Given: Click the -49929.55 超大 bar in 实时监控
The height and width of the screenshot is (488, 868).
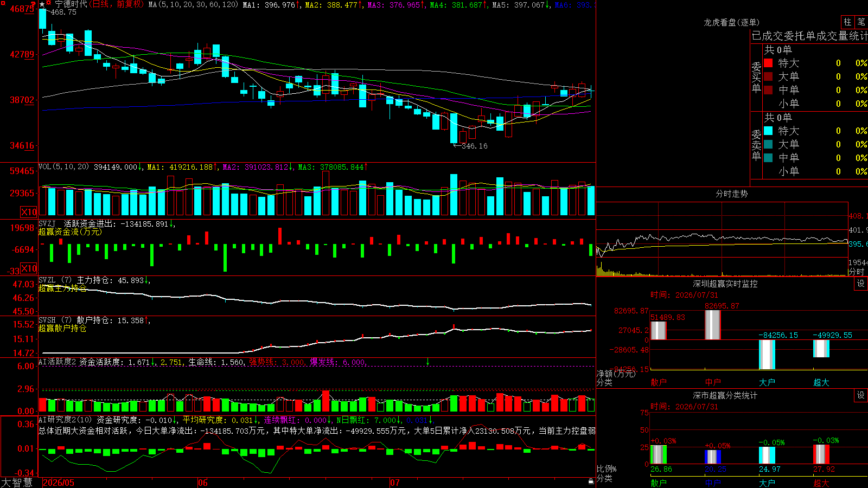Looking at the screenshot, I should point(821,349).
